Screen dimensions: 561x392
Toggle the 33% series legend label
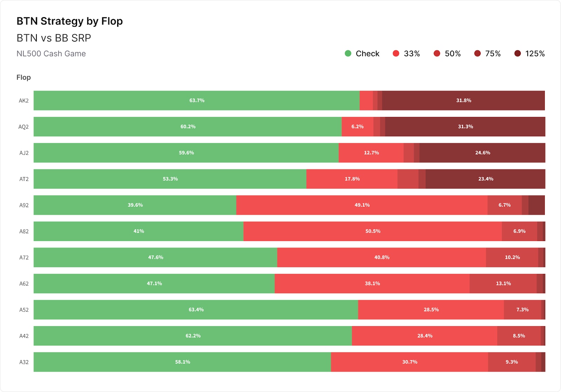[x=412, y=54]
